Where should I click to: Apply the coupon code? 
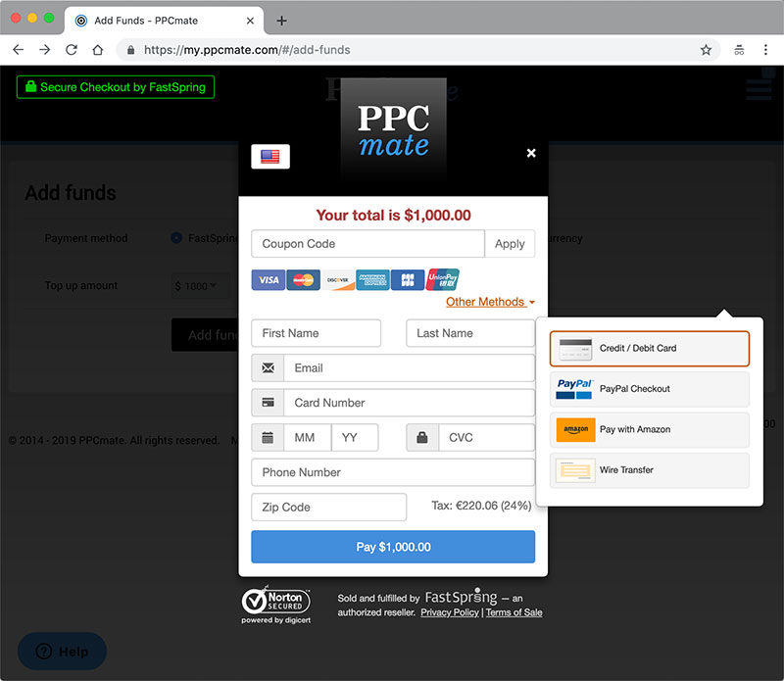click(510, 244)
